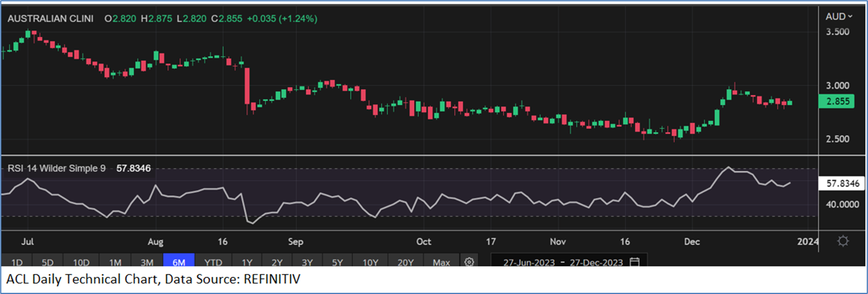Click the Jul label on time axis

(x=27, y=242)
